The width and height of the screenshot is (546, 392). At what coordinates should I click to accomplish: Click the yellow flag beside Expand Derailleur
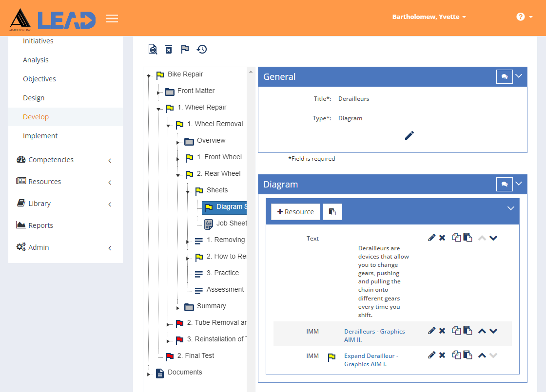332,357
